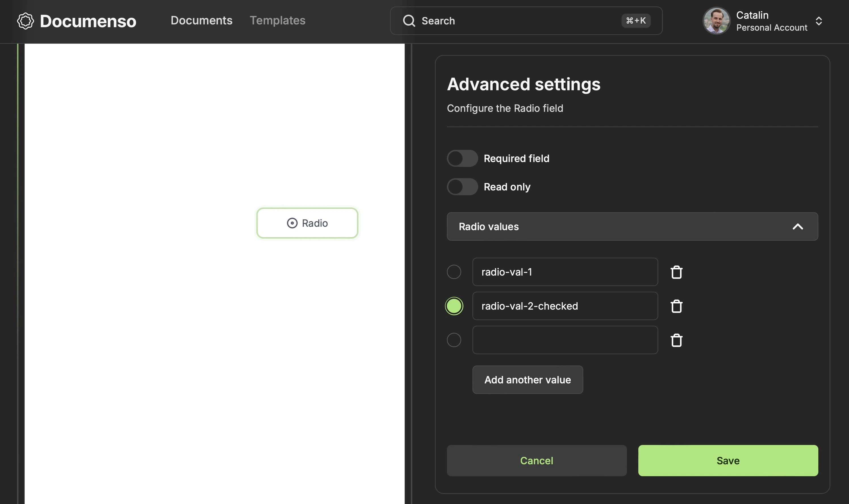Screen dimensions: 849x504
Task: Click the delete icon for radio-val-2-checked
Action: (676, 306)
